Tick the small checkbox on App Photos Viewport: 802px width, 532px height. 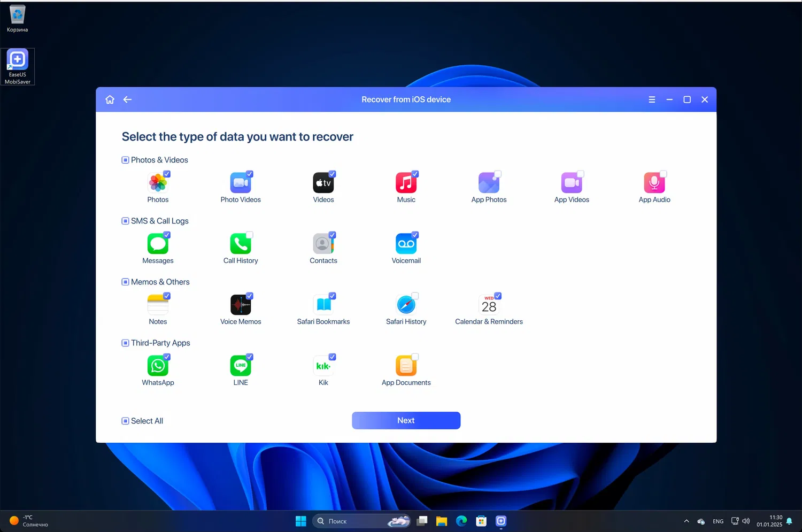point(498,174)
